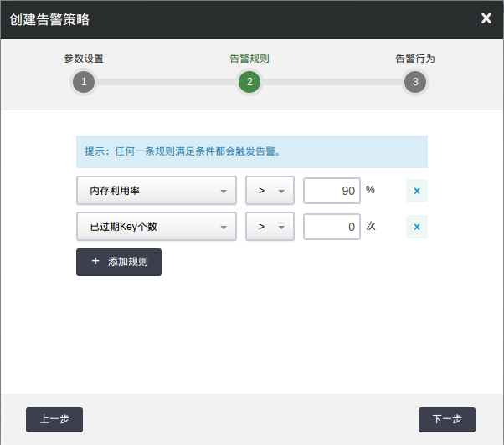Click the threshold field showing 90
504x445 pixels.
(x=332, y=191)
